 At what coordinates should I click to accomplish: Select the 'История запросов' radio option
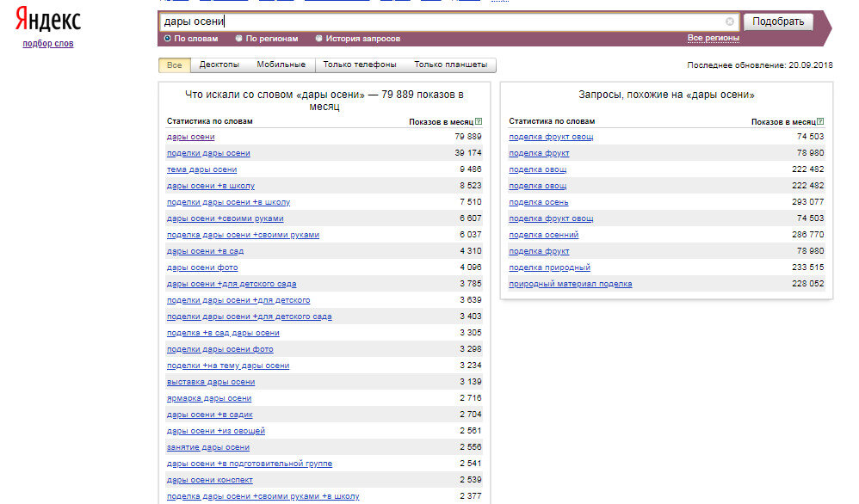(318, 39)
